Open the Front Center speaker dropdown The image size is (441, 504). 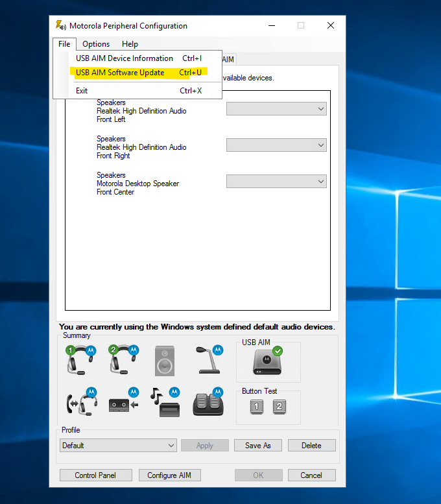[x=276, y=181]
